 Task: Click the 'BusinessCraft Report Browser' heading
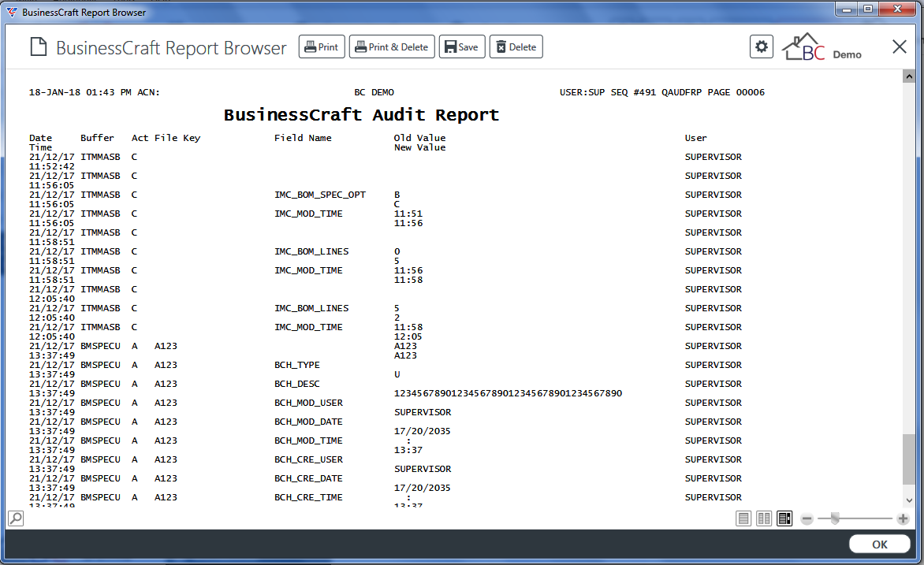pyautogui.click(x=172, y=48)
